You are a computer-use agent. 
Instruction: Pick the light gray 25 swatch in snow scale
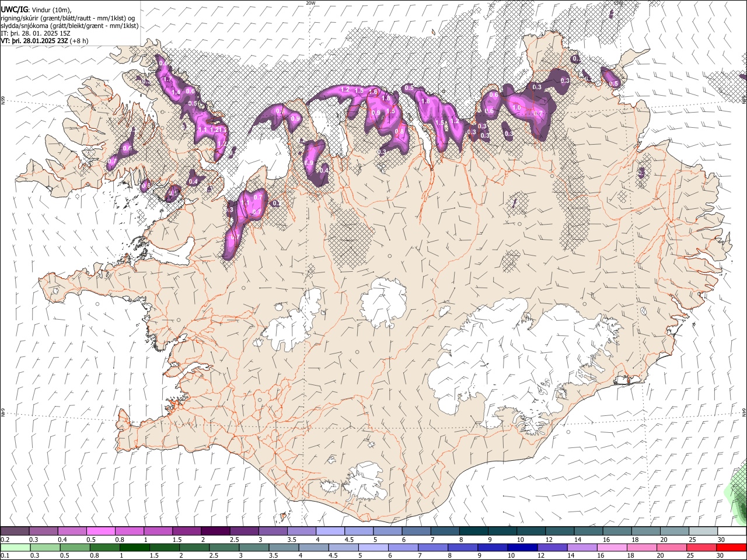(703, 531)
